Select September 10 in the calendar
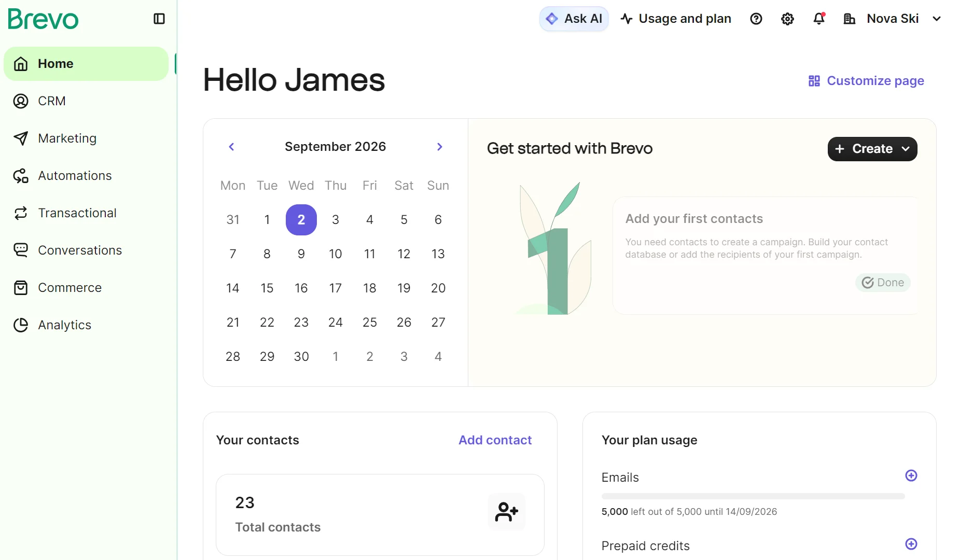 pos(336,254)
